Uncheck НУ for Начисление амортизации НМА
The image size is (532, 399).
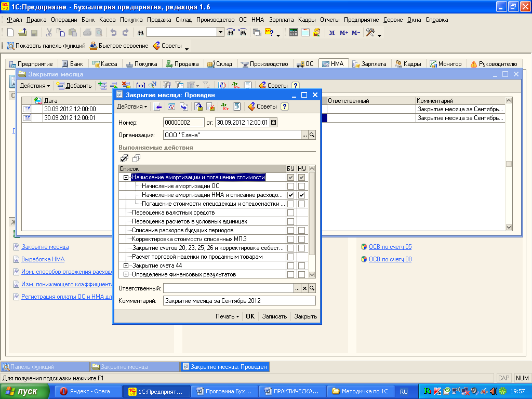302,195
